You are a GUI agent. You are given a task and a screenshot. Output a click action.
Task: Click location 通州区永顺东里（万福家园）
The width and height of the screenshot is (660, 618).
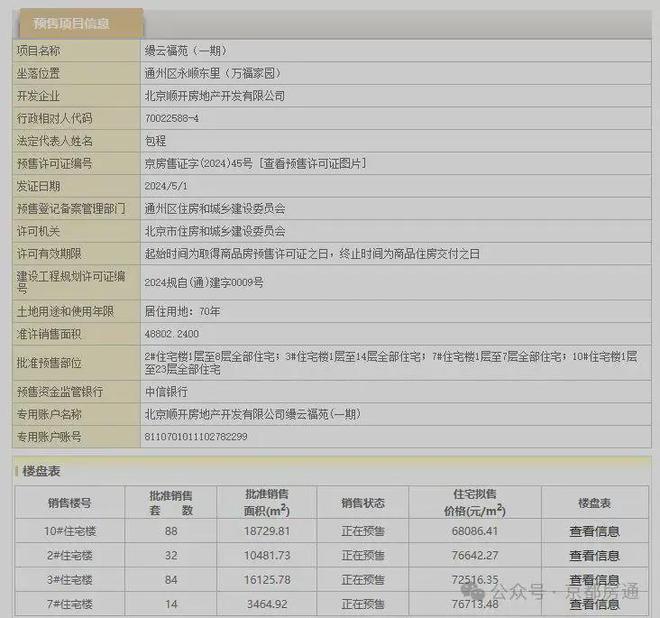(x=213, y=73)
